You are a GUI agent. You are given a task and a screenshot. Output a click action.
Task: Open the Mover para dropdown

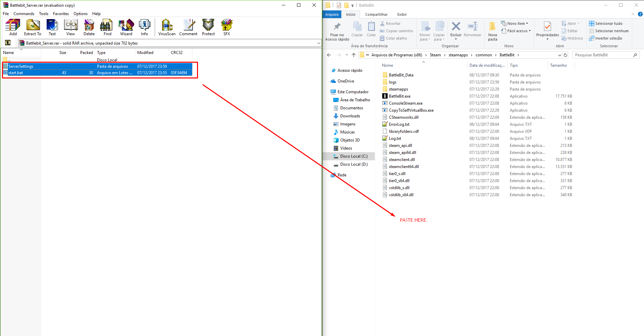[x=425, y=32]
